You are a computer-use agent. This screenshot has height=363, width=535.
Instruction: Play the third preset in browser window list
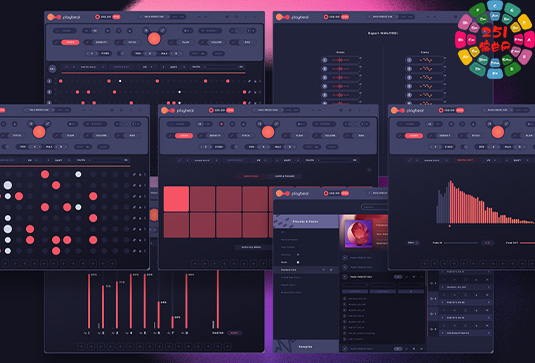coord(345,277)
